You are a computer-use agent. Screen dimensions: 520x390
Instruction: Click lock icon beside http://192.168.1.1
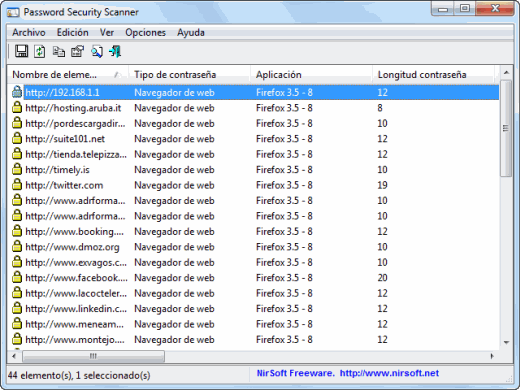point(17,92)
